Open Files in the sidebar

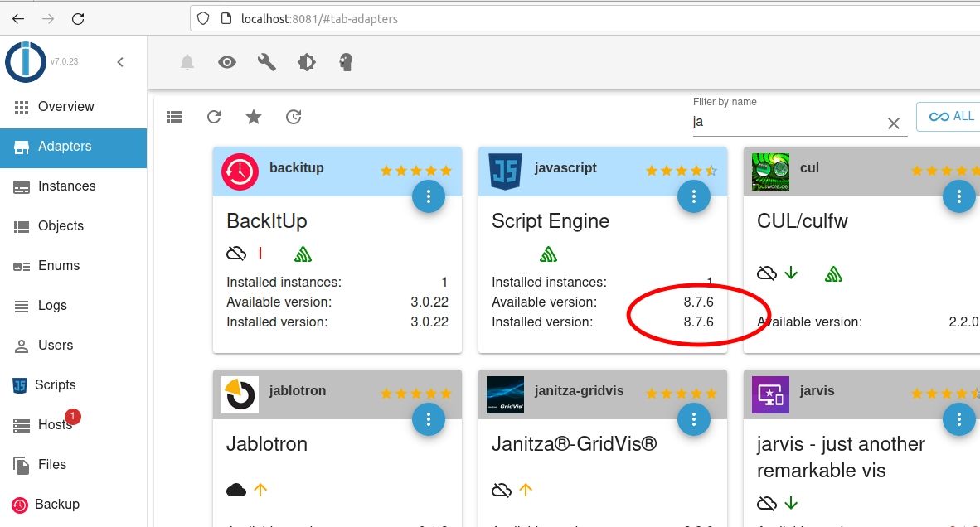pos(73,465)
